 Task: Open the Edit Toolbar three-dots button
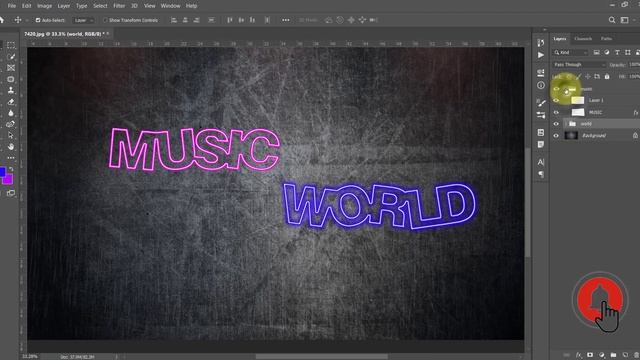(11, 158)
